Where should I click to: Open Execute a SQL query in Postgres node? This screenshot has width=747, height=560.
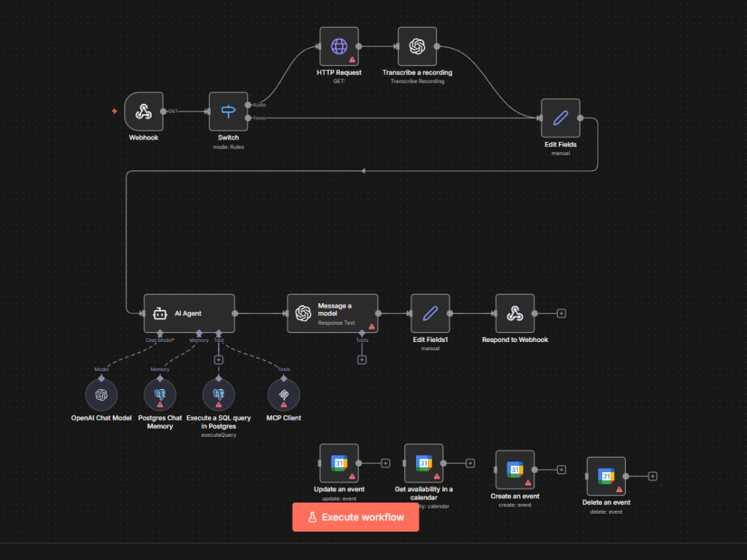pos(219,395)
